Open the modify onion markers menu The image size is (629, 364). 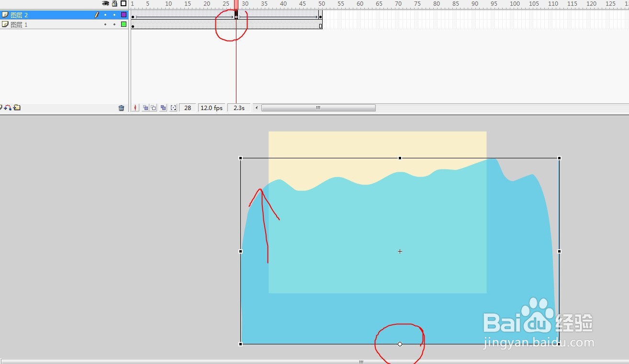173,108
